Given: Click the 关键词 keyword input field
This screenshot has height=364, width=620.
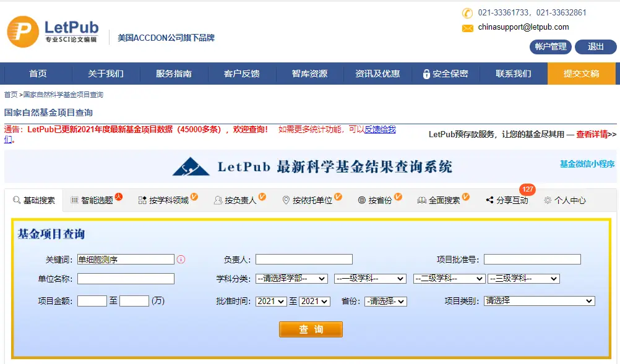Looking at the screenshot, I should pyautogui.click(x=125, y=259).
